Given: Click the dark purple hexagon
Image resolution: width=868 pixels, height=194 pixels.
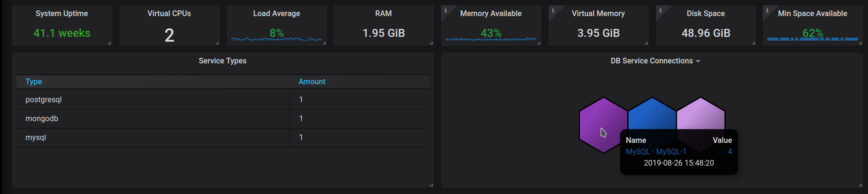Looking at the screenshot, I should pyautogui.click(x=596, y=118).
